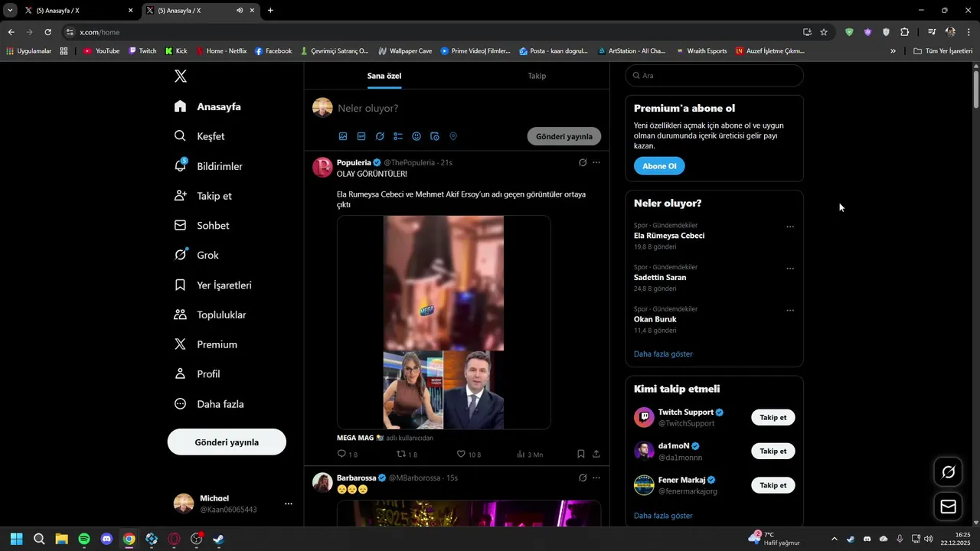Image resolution: width=980 pixels, height=551 pixels.
Task: Open more options on Populeria post
Action: point(596,162)
